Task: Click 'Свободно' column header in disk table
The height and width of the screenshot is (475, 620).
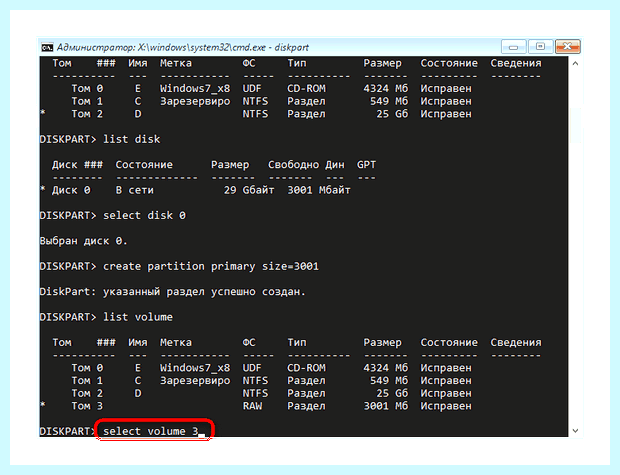Action: (293, 165)
